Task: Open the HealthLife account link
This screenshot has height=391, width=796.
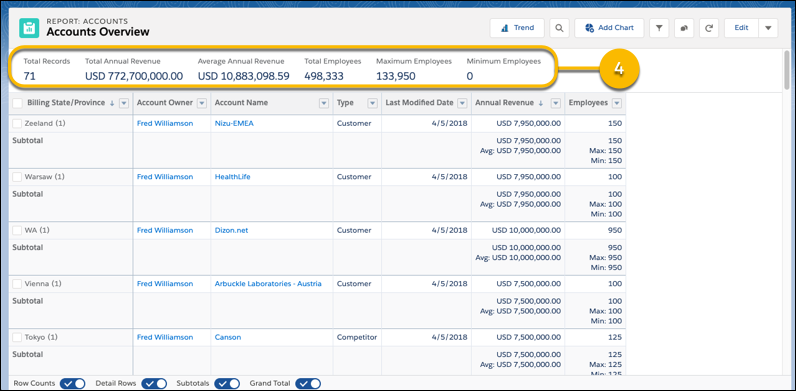Action: click(x=233, y=177)
